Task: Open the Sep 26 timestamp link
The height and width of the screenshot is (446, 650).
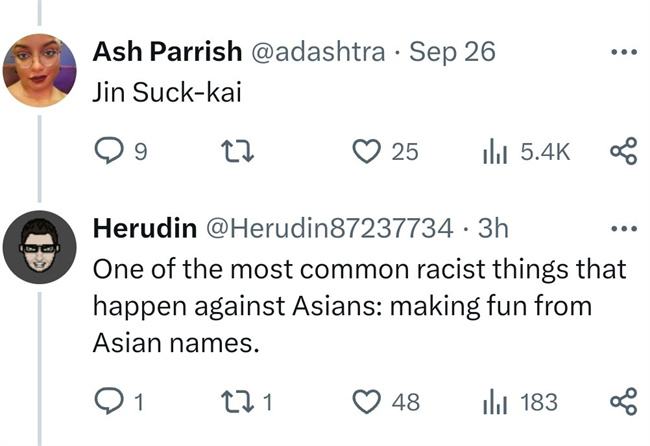Action: (452, 52)
